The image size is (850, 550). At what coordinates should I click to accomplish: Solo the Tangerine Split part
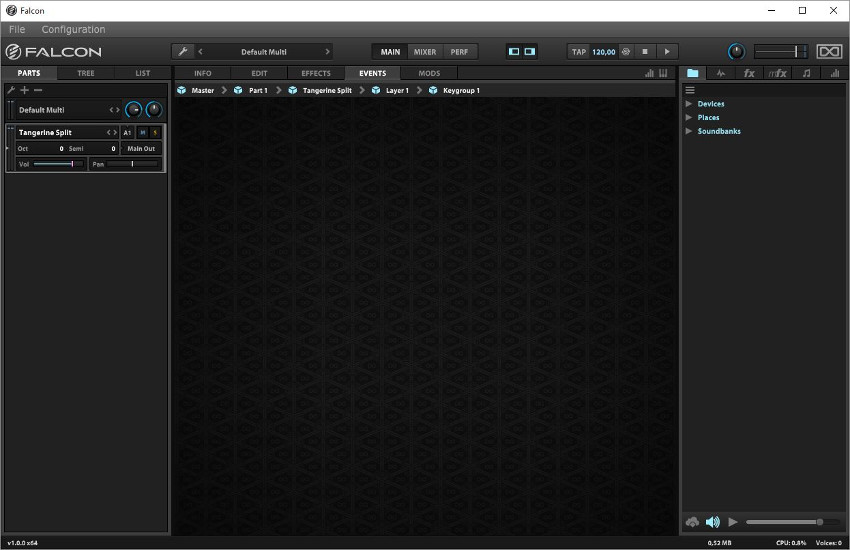click(x=155, y=132)
